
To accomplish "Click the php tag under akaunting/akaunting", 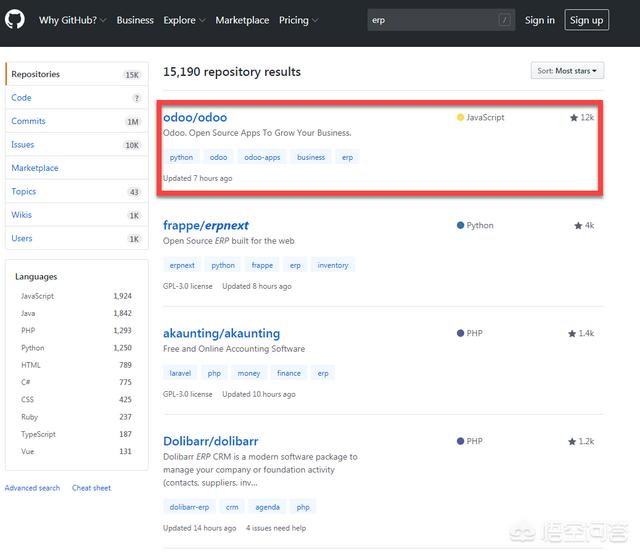I will (214, 373).
